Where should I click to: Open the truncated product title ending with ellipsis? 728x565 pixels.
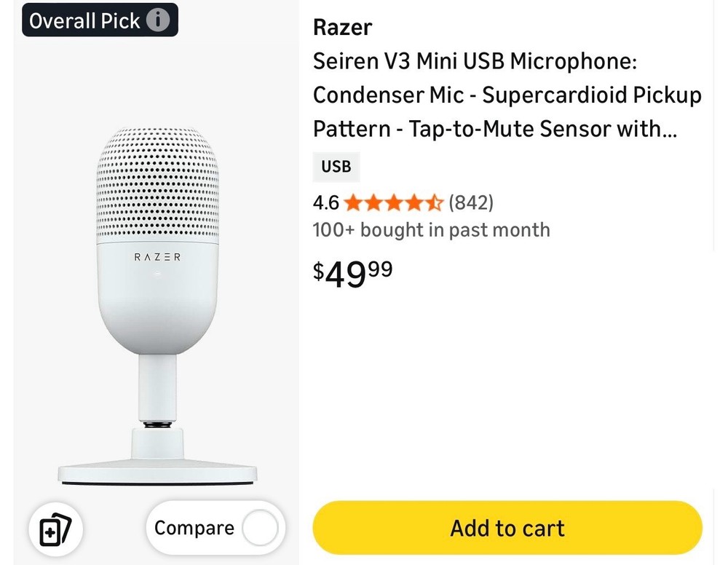point(507,95)
